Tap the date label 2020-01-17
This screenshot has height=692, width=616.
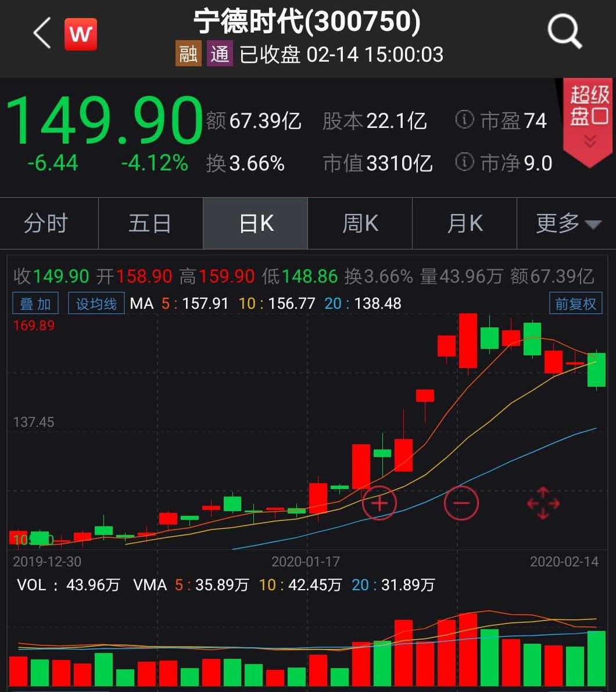306,562
